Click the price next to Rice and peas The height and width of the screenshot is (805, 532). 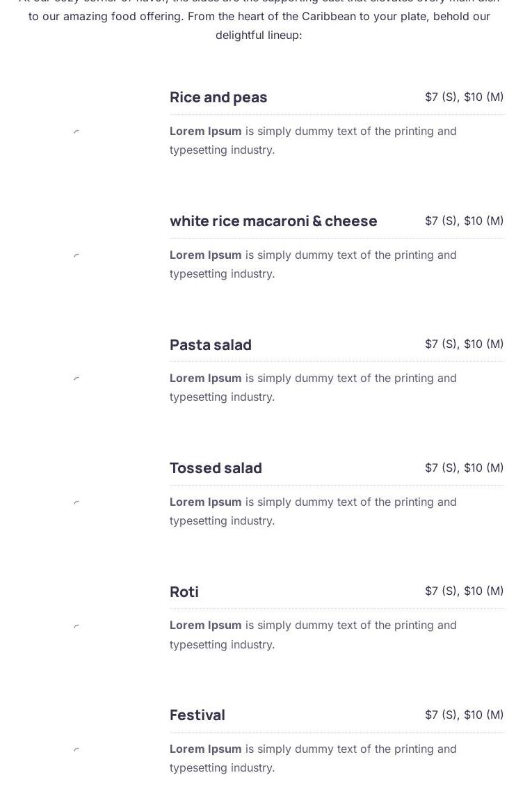tap(465, 97)
